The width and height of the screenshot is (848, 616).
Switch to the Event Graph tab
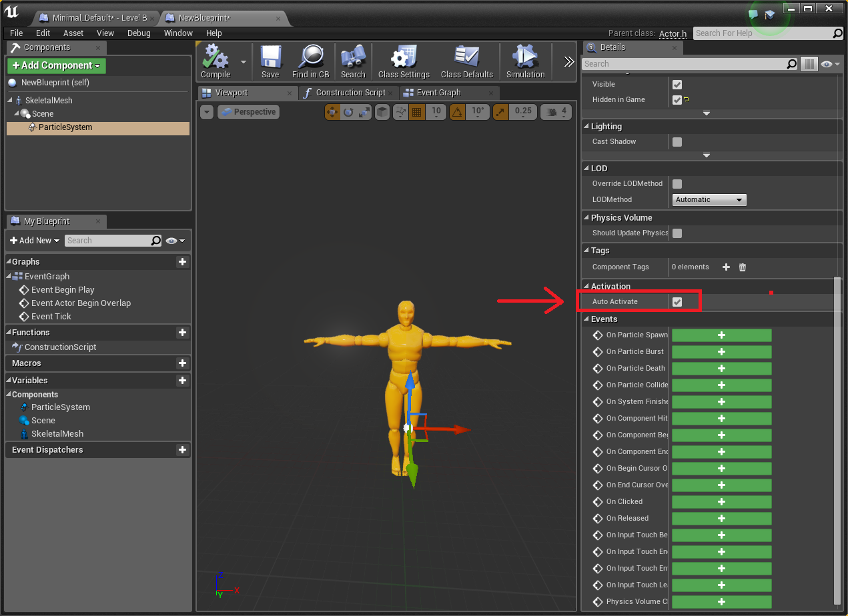[438, 93]
